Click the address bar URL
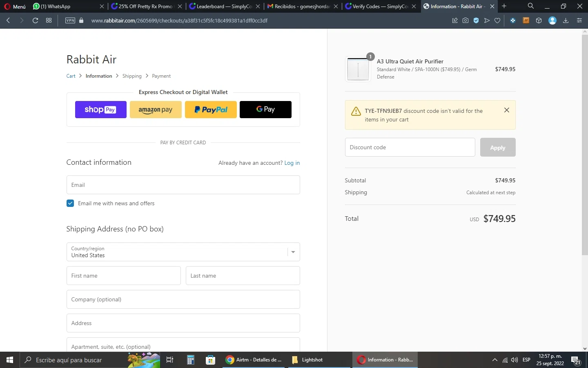 [x=179, y=20]
